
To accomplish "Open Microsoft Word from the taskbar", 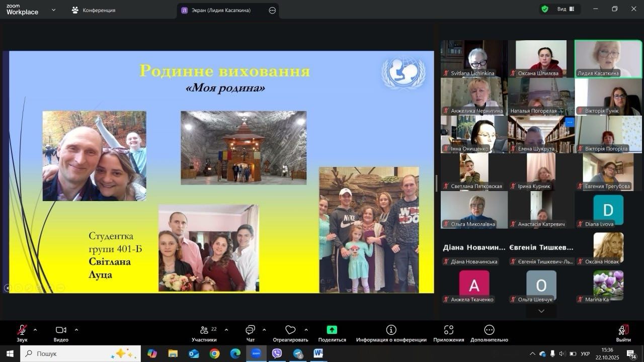I will tap(318, 353).
